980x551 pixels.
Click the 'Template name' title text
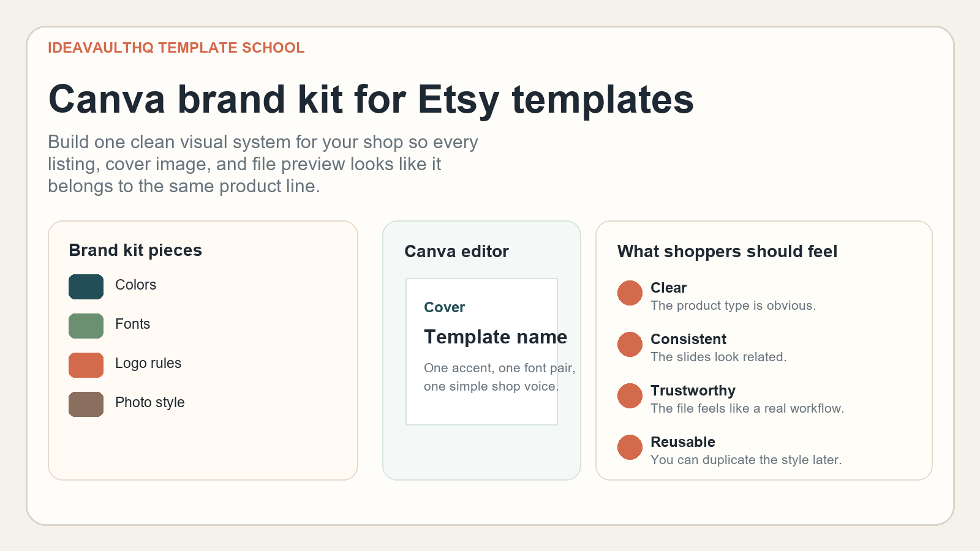pyautogui.click(x=496, y=337)
